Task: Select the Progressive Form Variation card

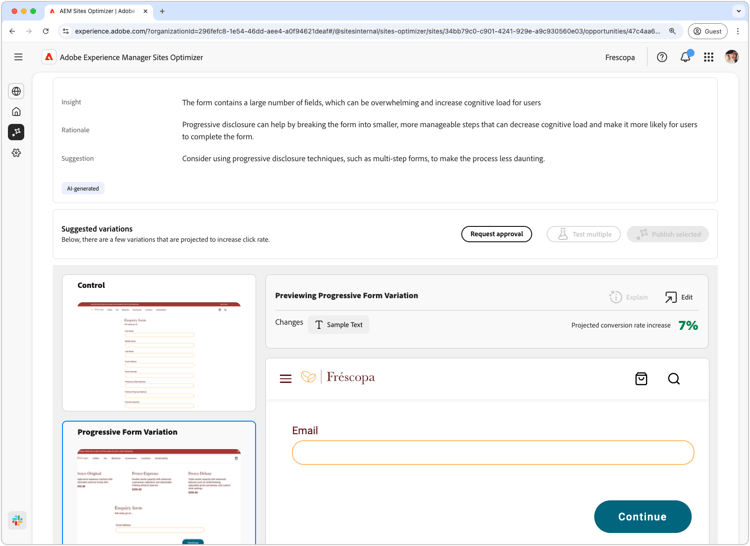Action: point(159,483)
